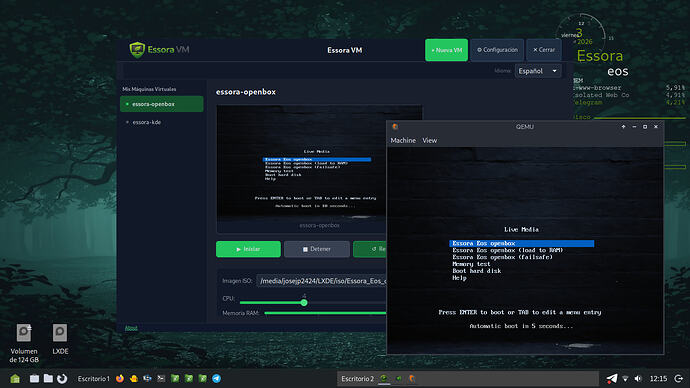Open the Idioma dropdown showing Español

tap(538, 71)
